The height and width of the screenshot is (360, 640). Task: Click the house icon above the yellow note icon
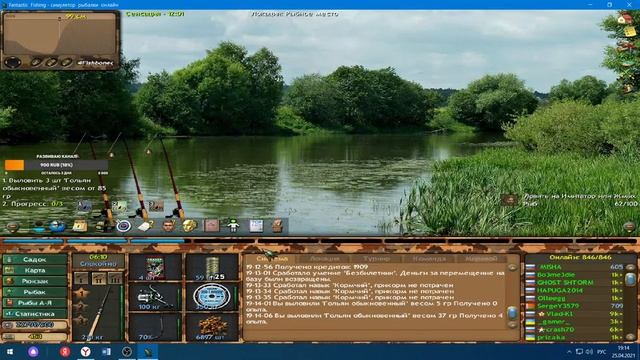(624, 19)
